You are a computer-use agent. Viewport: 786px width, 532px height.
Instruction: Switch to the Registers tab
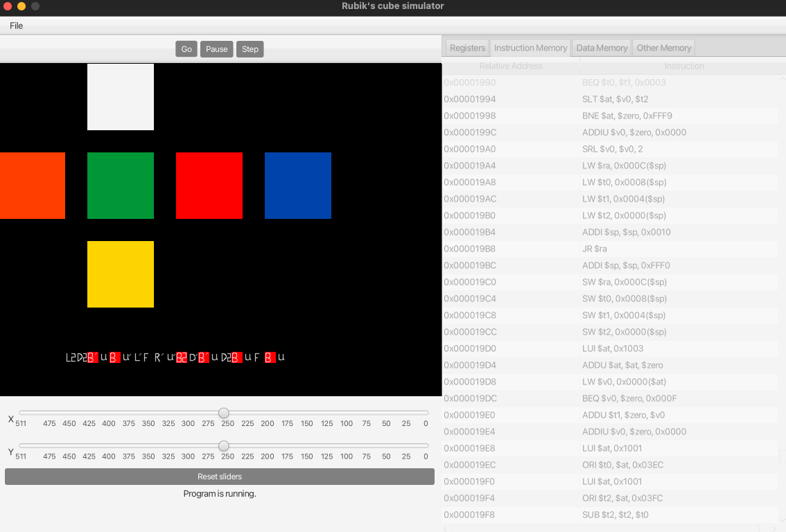click(x=466, y=47)
